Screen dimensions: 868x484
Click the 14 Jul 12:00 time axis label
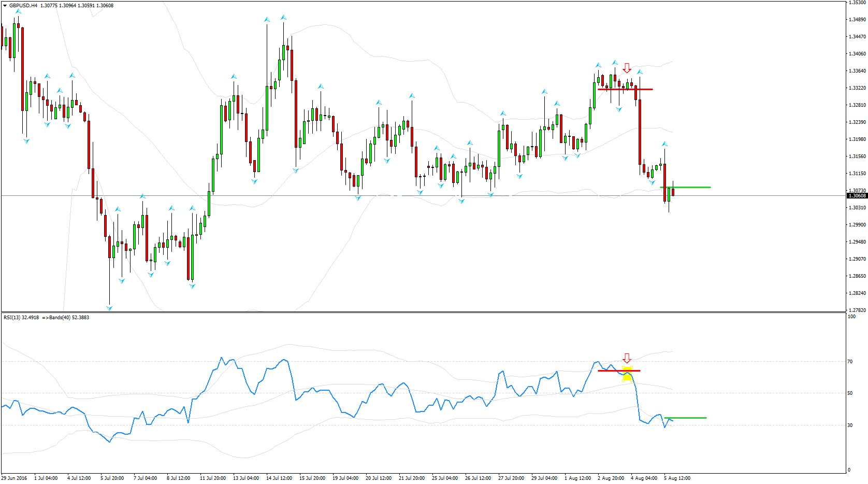click(279, 478)
